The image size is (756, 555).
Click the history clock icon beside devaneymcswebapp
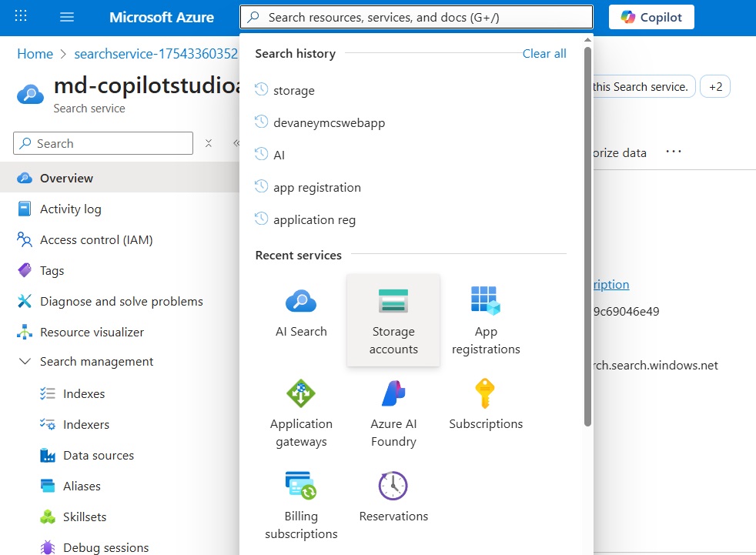(261, 122)
